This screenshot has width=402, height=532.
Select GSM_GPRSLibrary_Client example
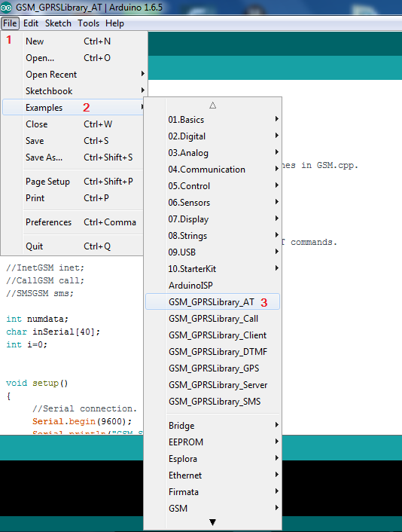212,335
